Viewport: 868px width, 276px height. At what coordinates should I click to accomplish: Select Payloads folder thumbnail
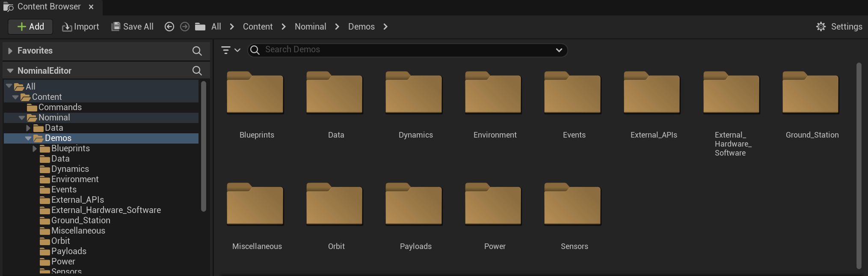pos(414,204)
